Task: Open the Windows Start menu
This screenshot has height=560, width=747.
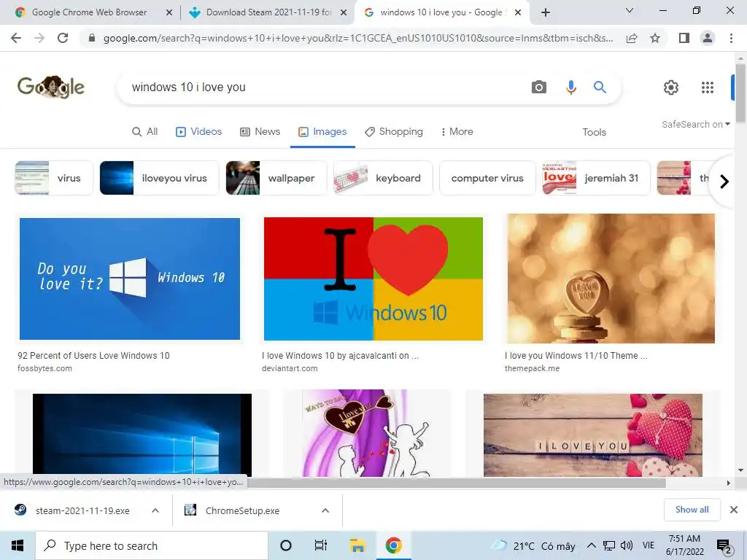Action: 18,545
